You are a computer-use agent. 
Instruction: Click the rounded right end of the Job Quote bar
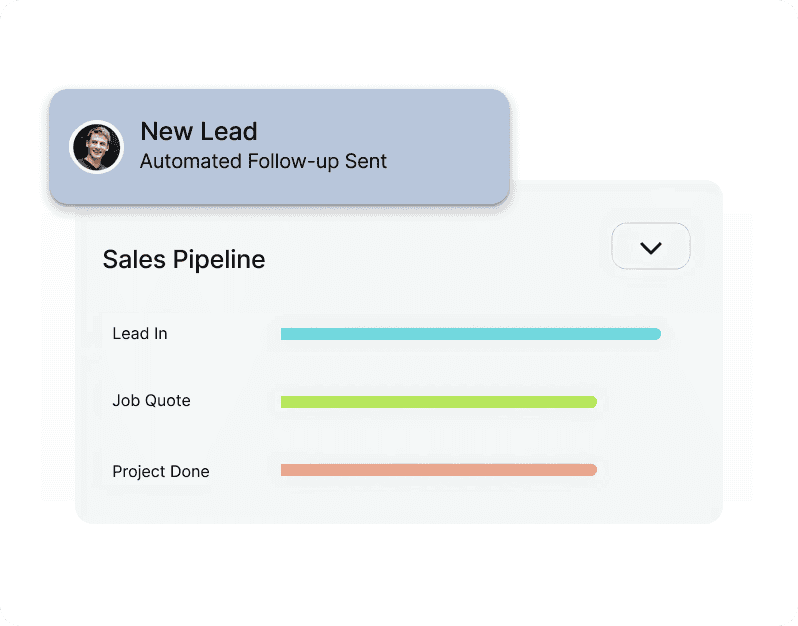point(591,402)
